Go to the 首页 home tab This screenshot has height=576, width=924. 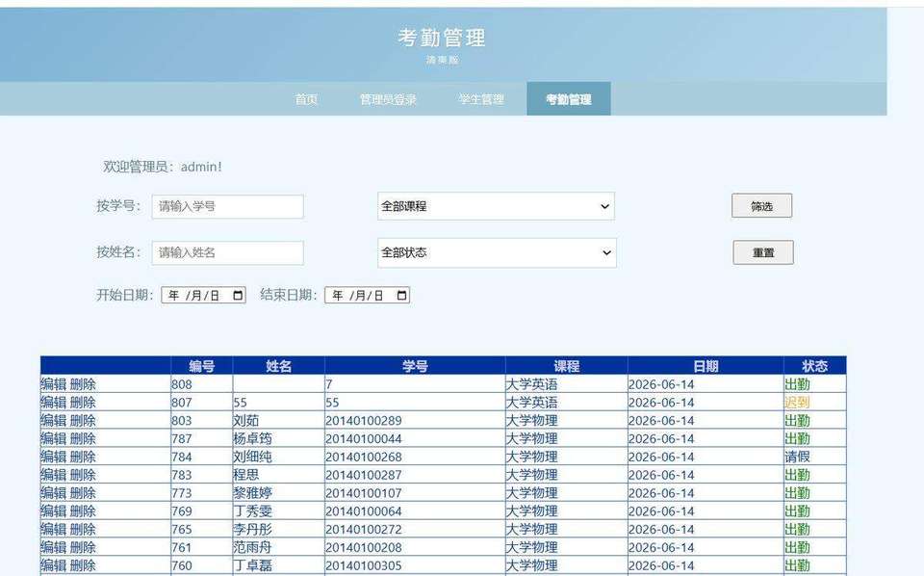click(306, 99)
